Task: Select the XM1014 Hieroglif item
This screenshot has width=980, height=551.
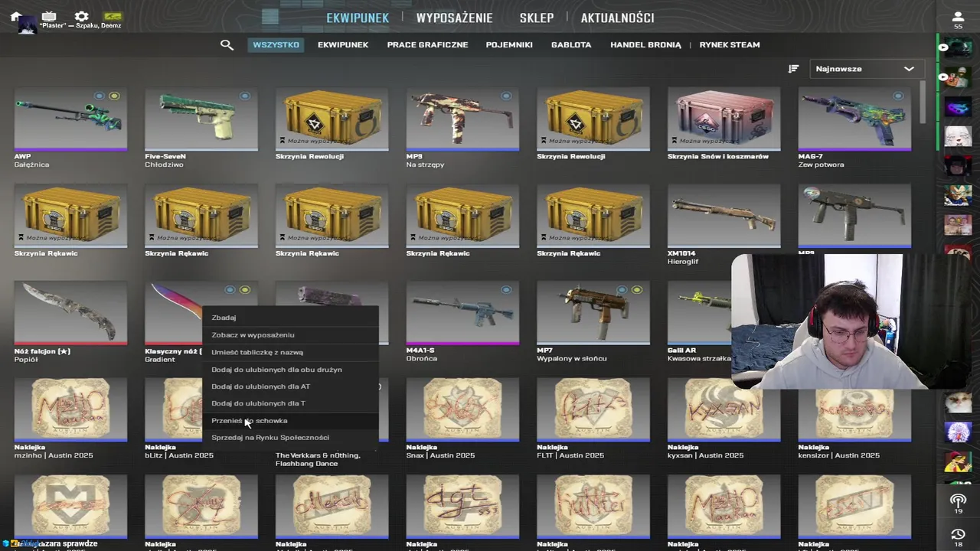Action: (724, 225)
